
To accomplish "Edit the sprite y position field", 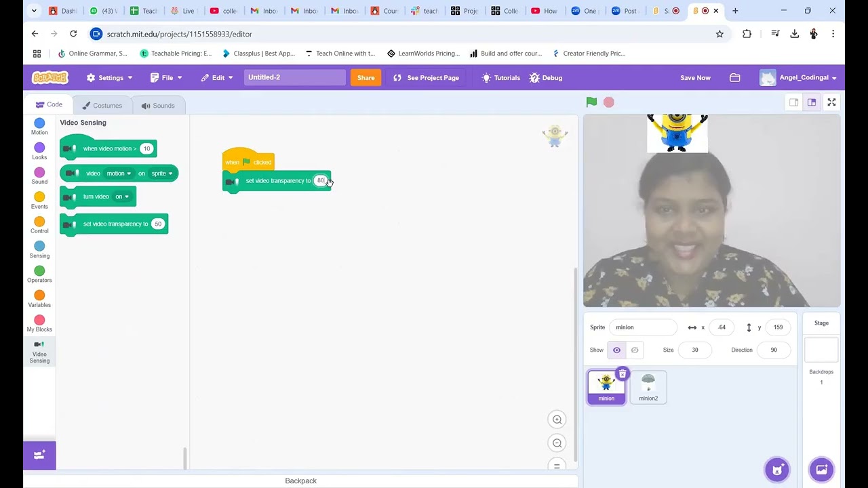I will [778, 327].
